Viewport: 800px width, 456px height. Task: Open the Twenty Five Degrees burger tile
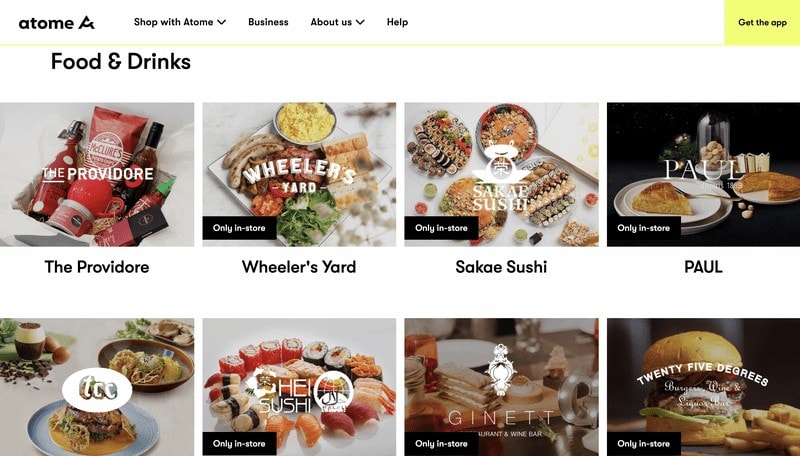click(704, 387)
